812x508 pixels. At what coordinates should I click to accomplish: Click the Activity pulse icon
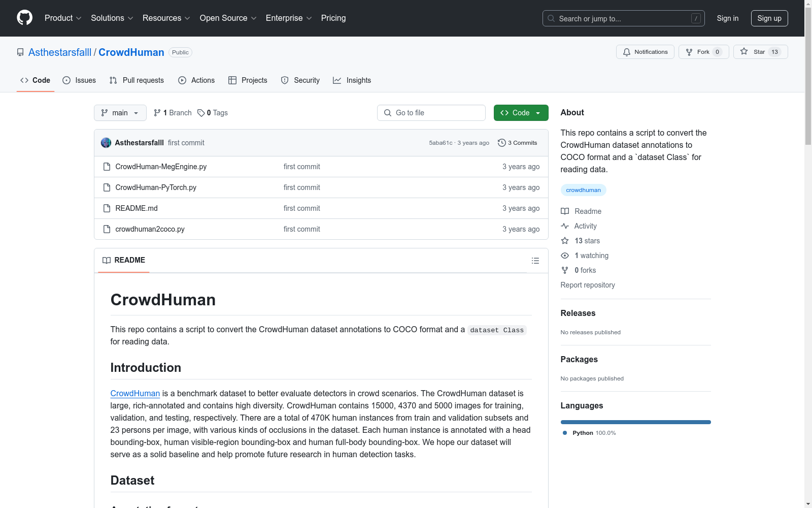565,226
